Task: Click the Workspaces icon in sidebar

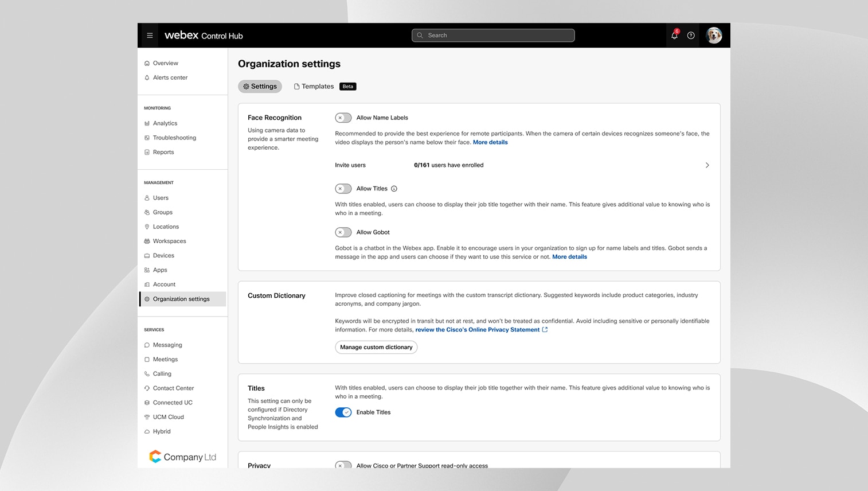Action: point(147,241)
